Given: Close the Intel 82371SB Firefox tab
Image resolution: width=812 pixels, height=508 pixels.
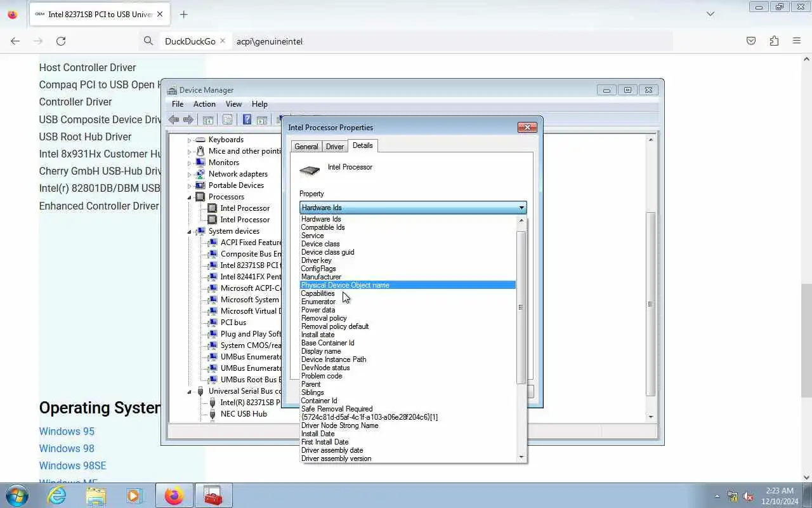Looking at the screenshot, I should [160, 14].
